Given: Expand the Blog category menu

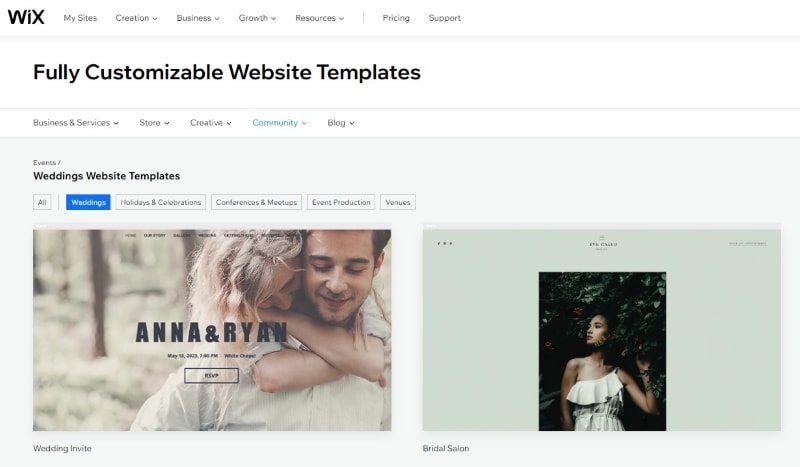Looking at the screenshot, I should pos(341,122).
